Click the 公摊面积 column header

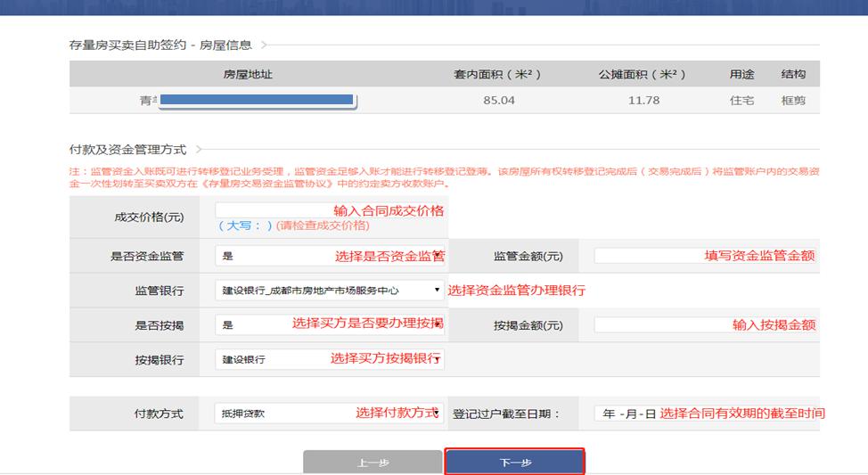(x=643, y=74)
